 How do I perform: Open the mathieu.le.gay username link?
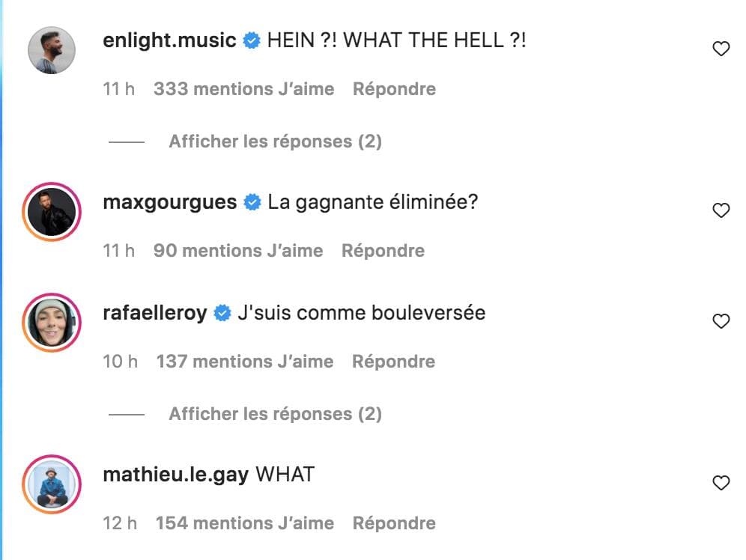(175, 475)
